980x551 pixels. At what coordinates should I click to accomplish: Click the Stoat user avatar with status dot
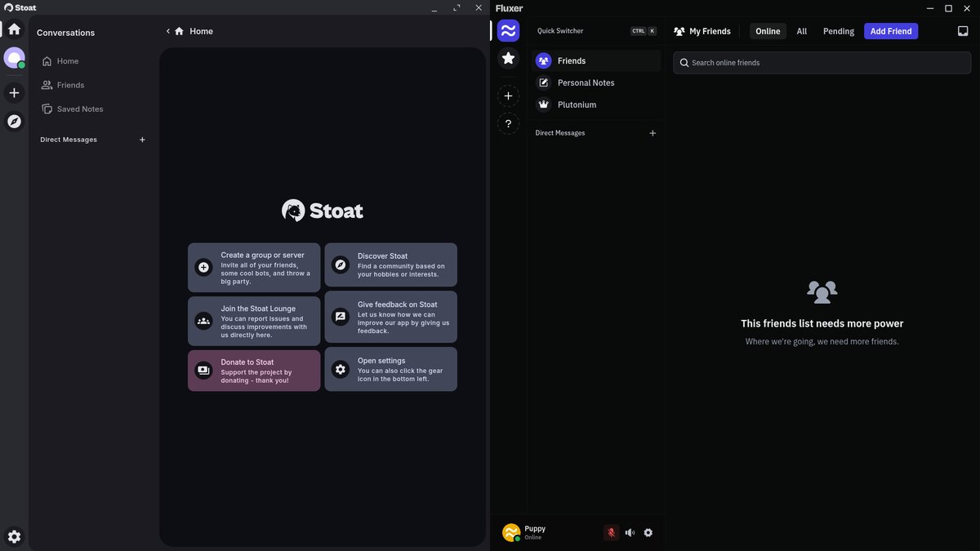point(14,58)
